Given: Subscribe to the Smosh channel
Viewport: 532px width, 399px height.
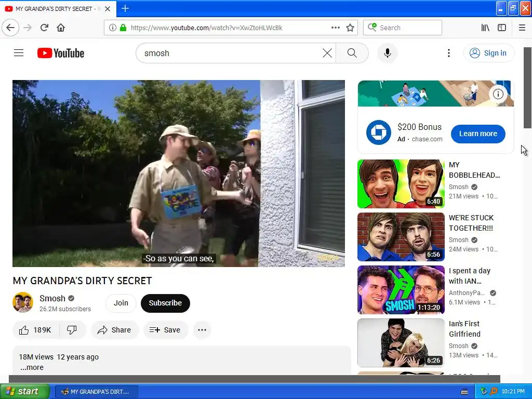Looking at the screenshot, I should pyautogui.click(x=165, y=303).
